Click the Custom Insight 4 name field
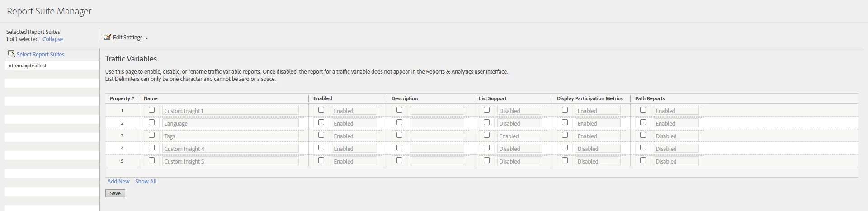This screenshot has height=211, width=868. tap(230, 149)
